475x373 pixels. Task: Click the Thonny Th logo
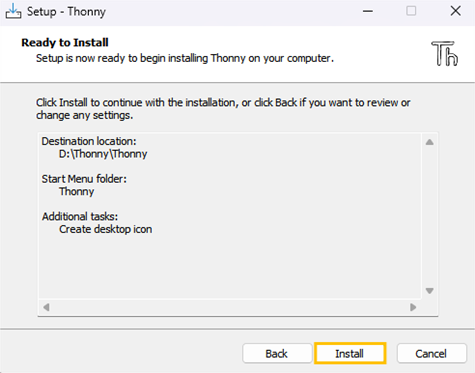(445, 53)
